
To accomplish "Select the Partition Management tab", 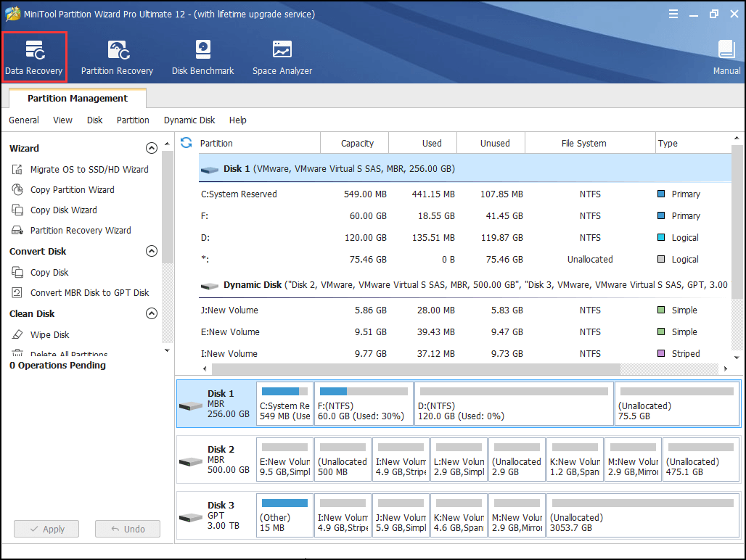I will tap(78, 99).
